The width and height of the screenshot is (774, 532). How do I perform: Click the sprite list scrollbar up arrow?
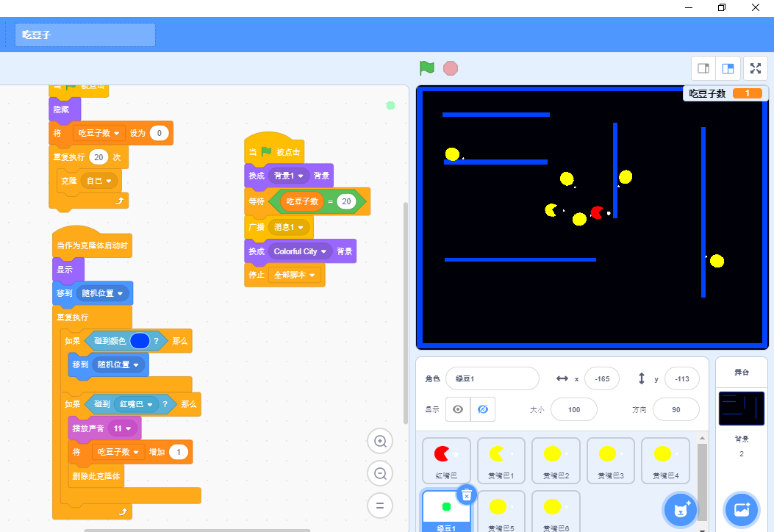click(x=702, y=438)
